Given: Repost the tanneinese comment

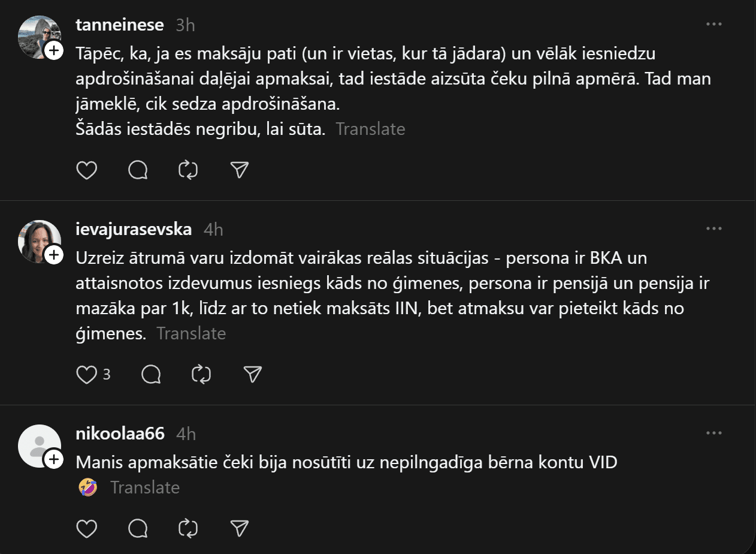Looking at the screenshot, I should point(188,171).
